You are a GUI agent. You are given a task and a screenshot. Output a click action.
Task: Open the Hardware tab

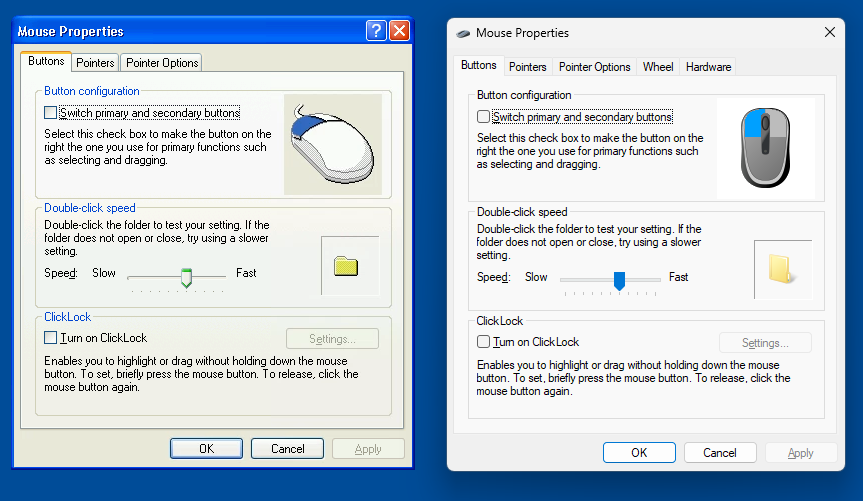pyautogui.click(x=708, y=67)
